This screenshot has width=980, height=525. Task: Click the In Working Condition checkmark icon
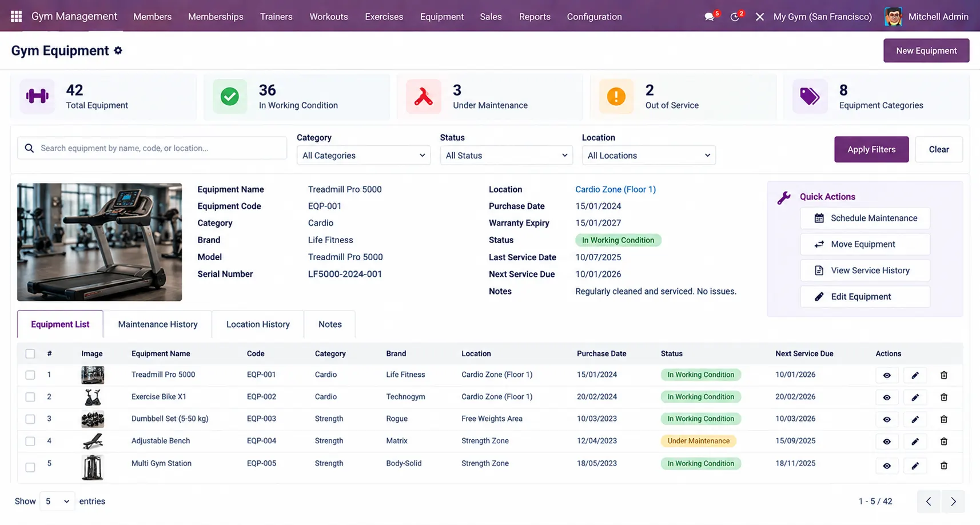230,96
